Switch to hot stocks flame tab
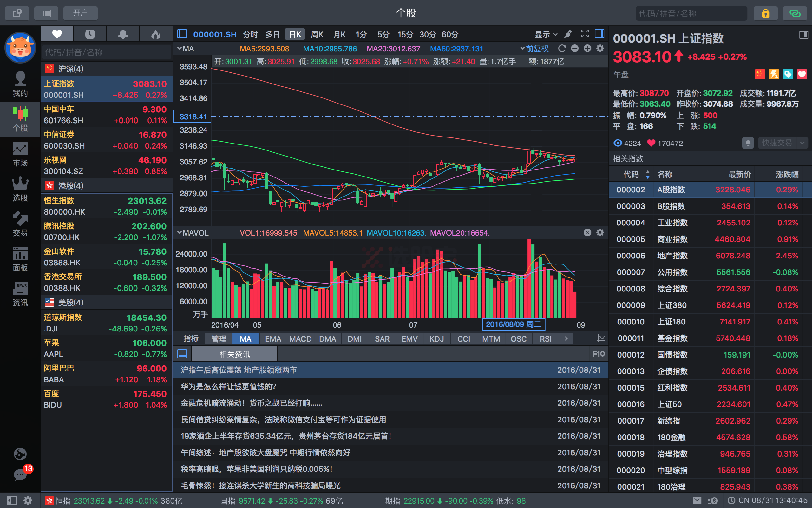This screenshot has height=508, width=812. click(156, 34)
